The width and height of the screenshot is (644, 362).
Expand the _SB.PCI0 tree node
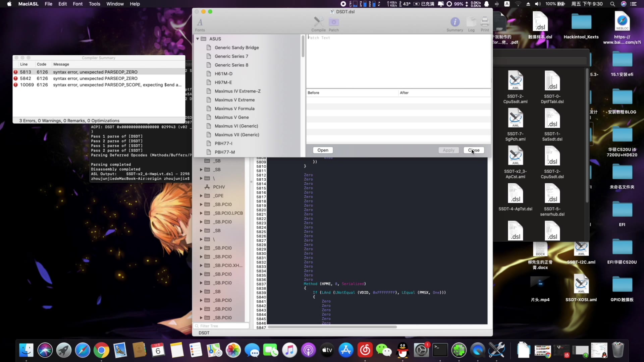pos(200,204)
